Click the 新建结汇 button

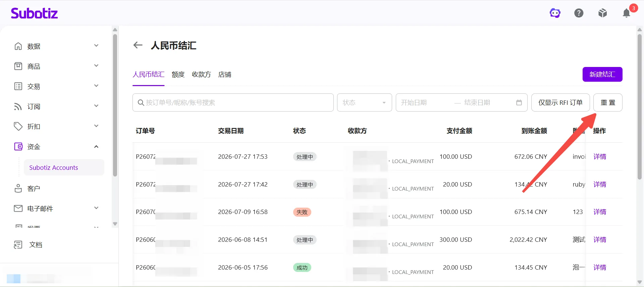[602, 74]
